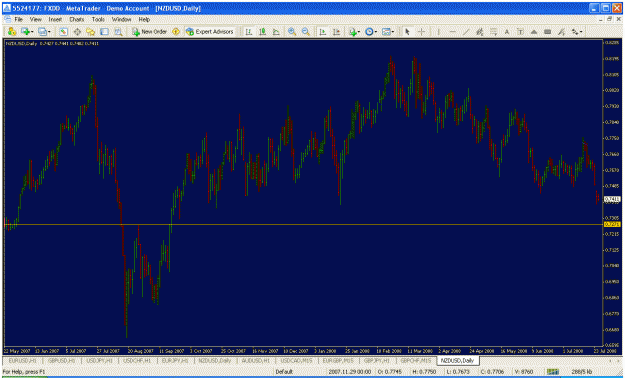Click the 'Default' profile in status bar

pyautogui.click(x=284, y=372)
